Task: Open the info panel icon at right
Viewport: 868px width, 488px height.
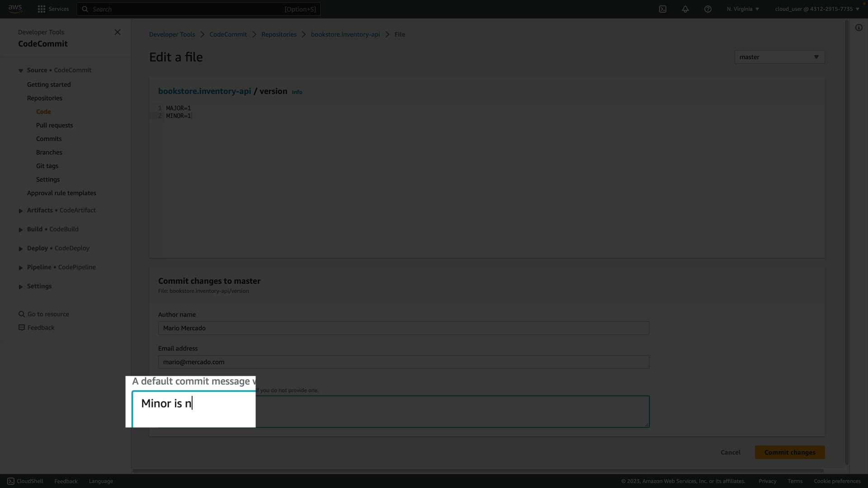Action: point(859,28)
